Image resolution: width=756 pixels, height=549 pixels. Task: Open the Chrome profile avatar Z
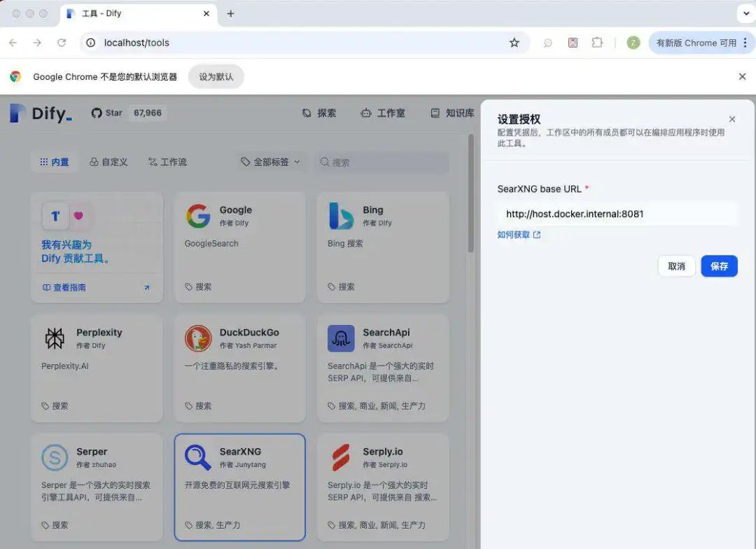[633, 43]
